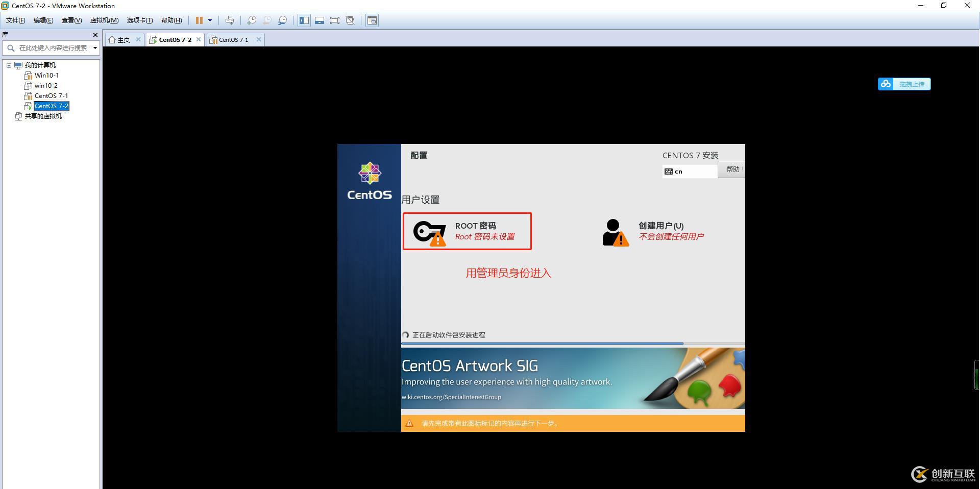Open the 文件(F) menu
Screen dimensions: 980x489
click(x=15, y=20)
